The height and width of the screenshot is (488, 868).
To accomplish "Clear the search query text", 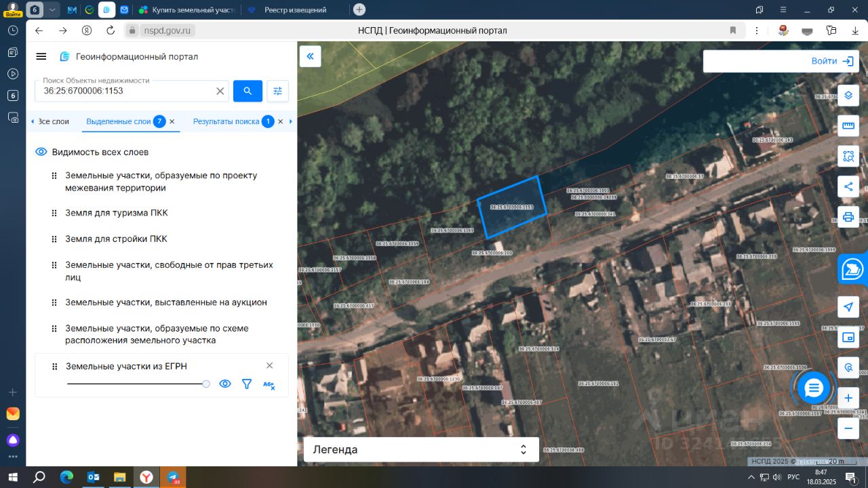I will [220, 91].
